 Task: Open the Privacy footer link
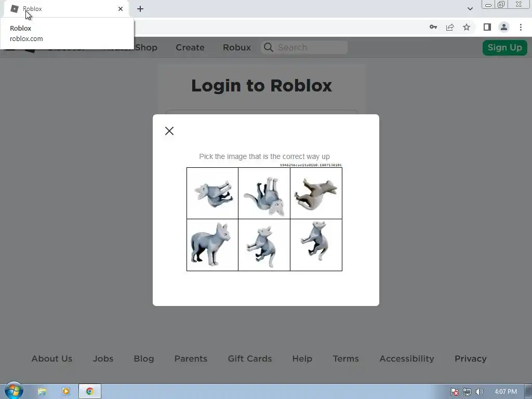pos(471,358)
